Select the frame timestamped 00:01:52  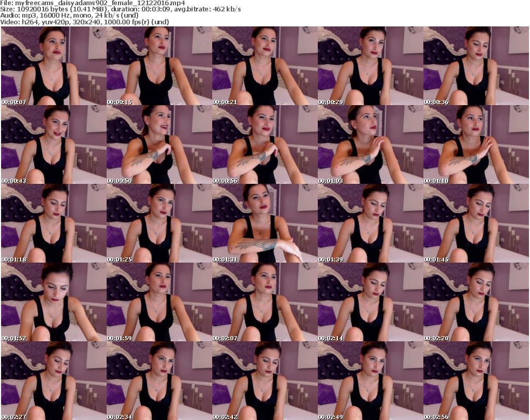click(53, 302)
